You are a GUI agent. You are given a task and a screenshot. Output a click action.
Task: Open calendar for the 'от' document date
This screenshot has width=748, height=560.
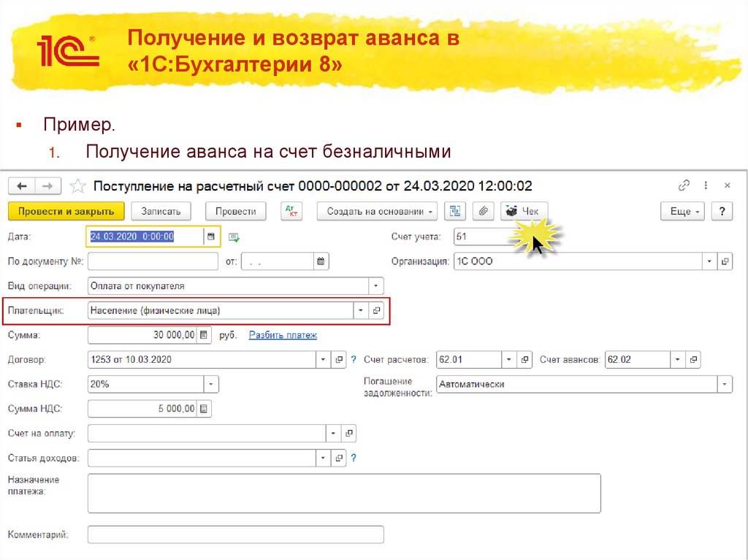321,261
